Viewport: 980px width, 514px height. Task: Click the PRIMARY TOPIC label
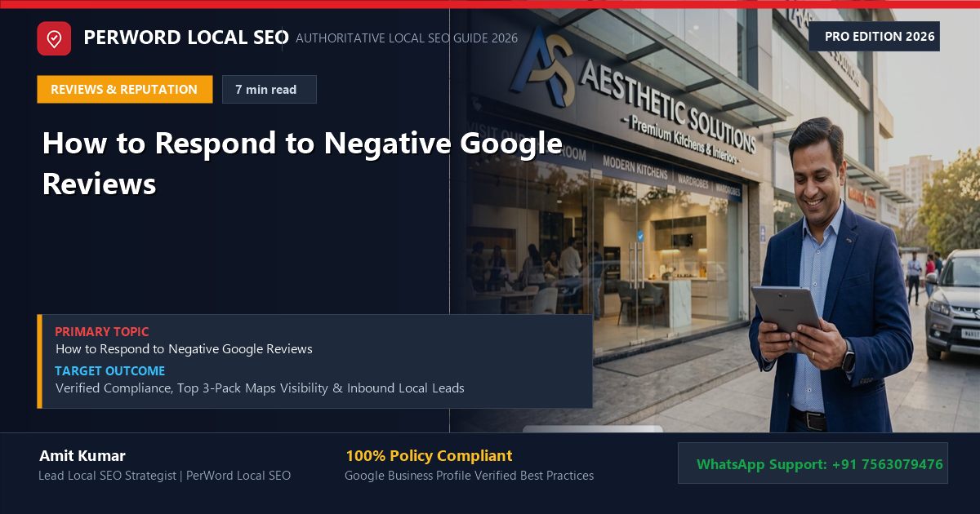[x=102, y=332]
